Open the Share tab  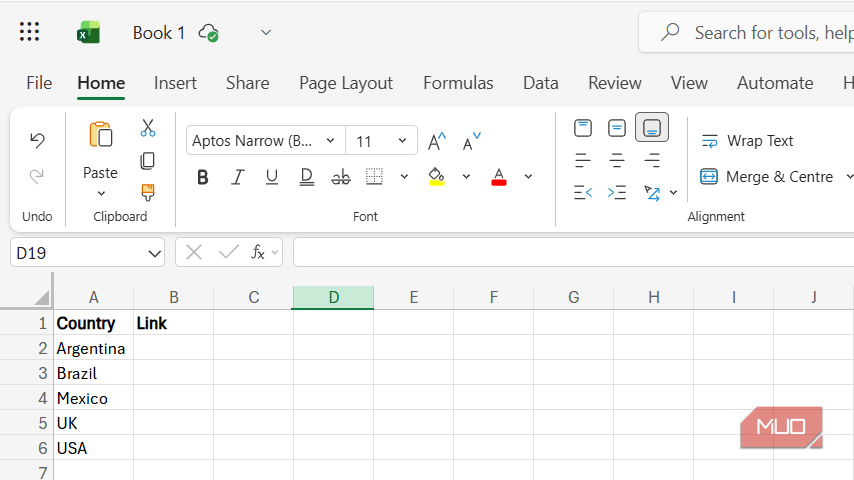(x=248, y=83)
